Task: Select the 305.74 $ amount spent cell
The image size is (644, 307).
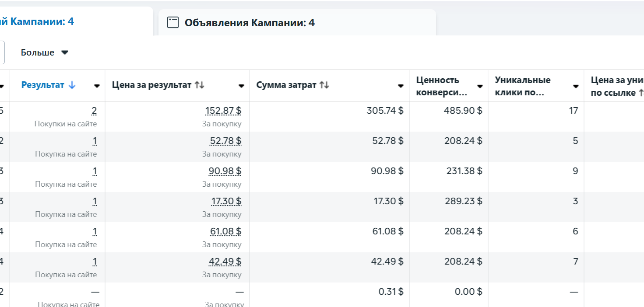Action: pos(385,111)
